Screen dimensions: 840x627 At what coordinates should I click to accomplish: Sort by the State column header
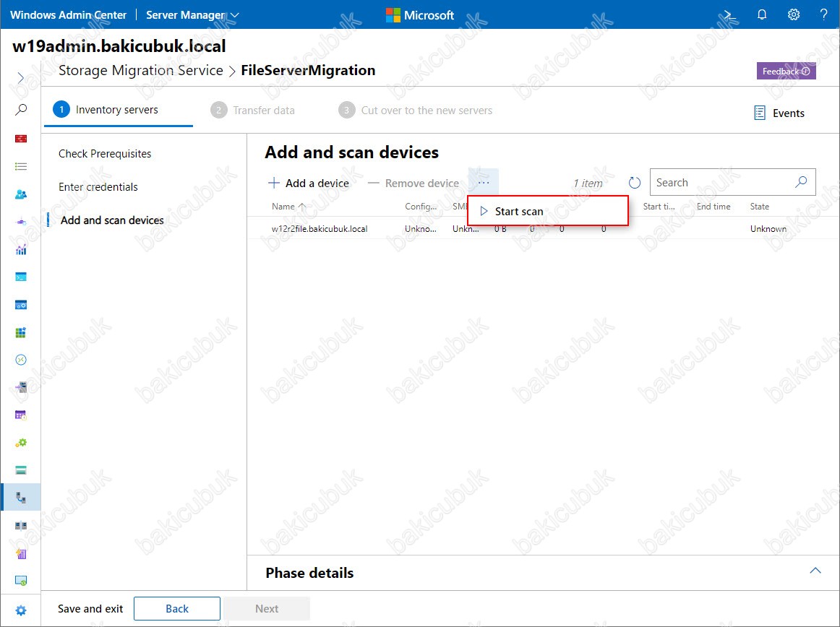coord(759,206)
